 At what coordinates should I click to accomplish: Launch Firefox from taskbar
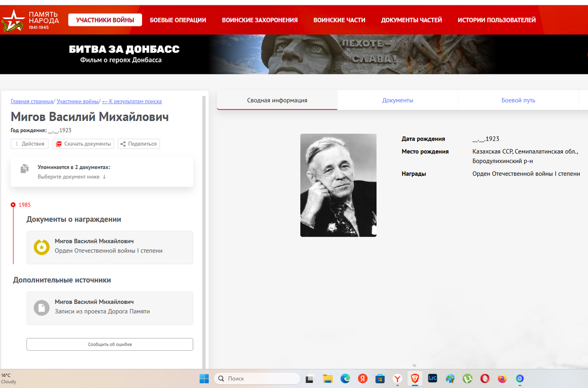tap(502, 379)
